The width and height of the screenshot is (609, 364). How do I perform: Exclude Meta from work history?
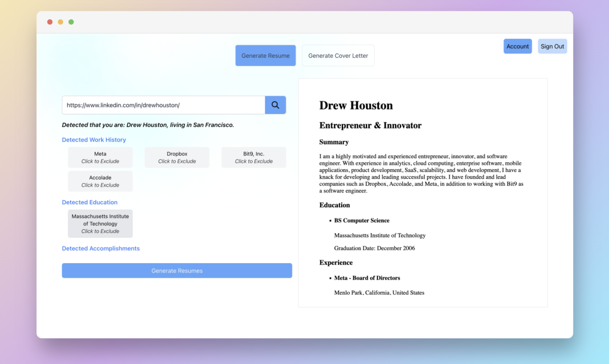click(100, 158)
